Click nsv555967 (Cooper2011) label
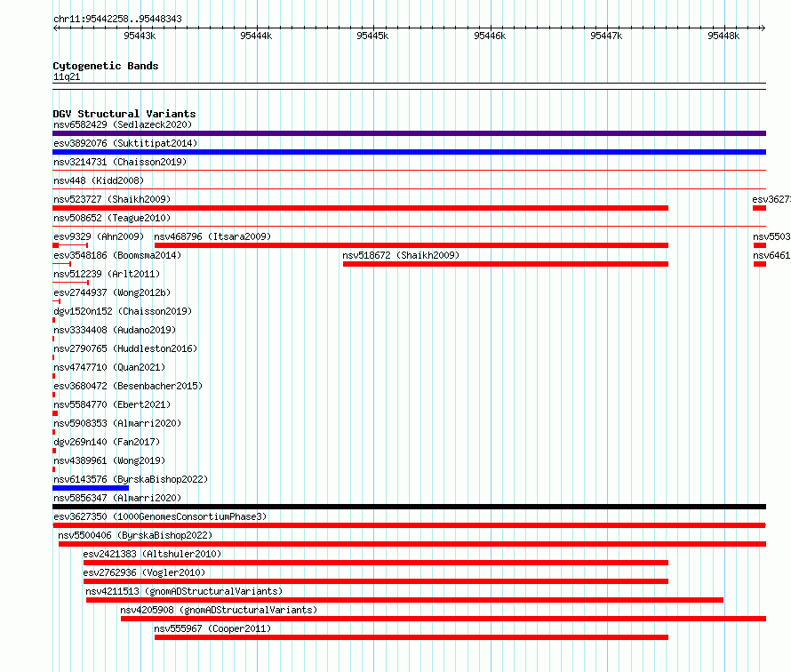791x672 pixels. click(x=212, y=628)
